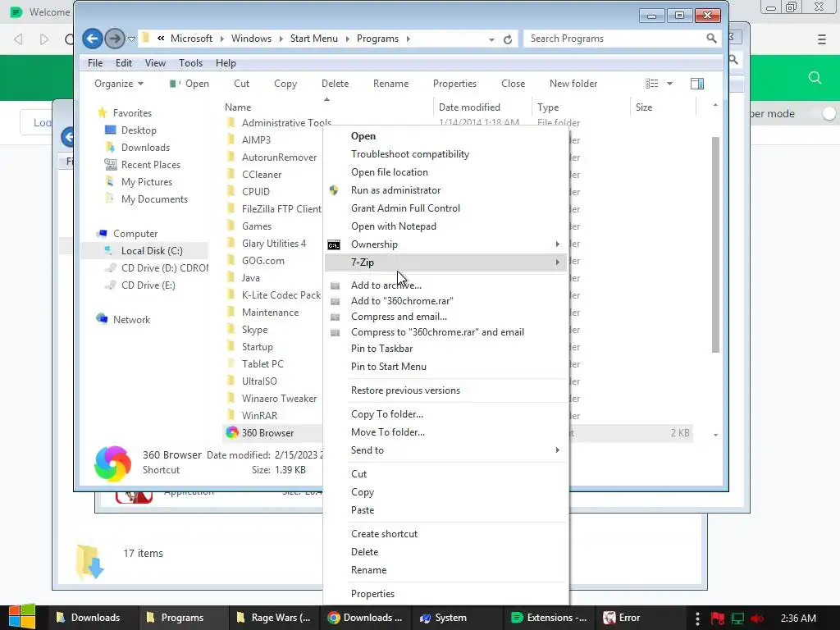Refresh the Programs folder view
Image resolution: width=840 pixels, height=630 pixels.
coord(507,39)
